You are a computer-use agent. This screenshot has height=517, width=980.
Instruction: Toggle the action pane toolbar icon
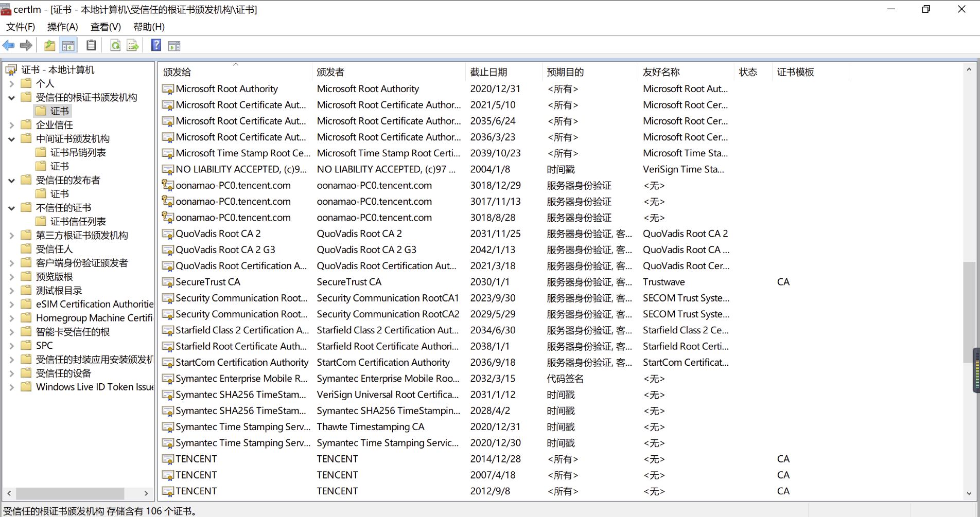point(174,46)
